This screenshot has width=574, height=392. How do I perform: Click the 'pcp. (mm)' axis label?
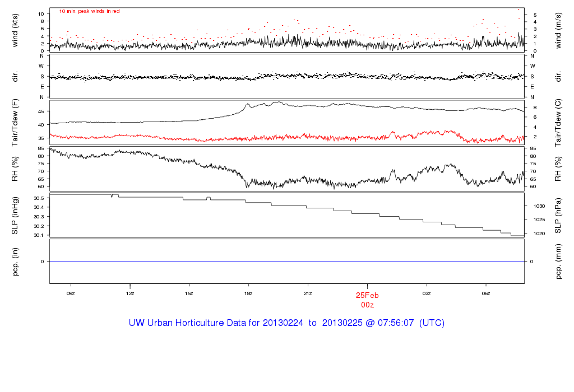tap(558, 262)
